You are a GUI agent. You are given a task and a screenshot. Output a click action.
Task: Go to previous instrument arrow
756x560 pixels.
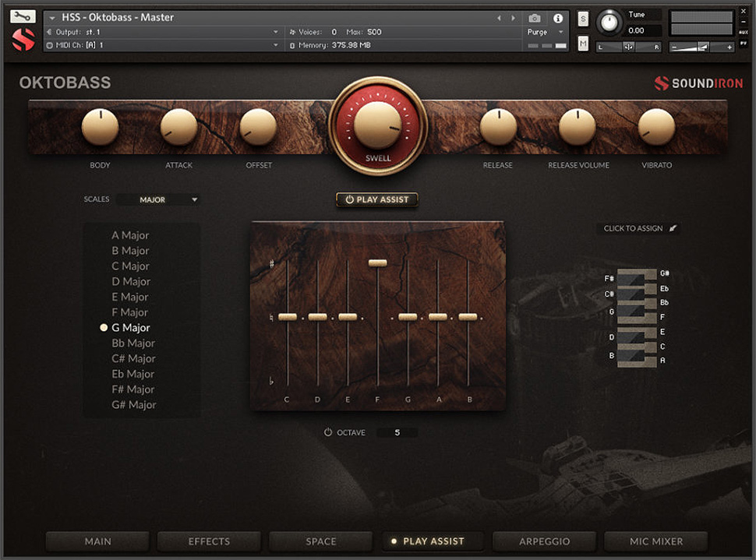tap(499, 19)
